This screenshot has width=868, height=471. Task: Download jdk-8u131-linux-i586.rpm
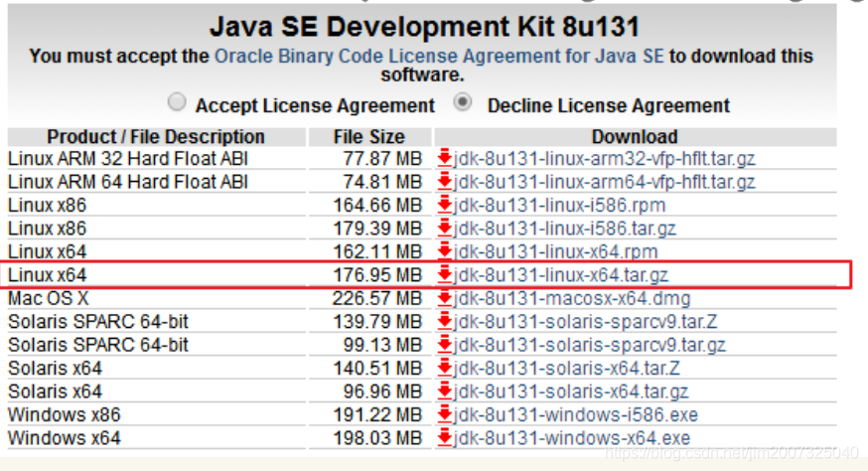pyautogui.click(x=559, y=206)
